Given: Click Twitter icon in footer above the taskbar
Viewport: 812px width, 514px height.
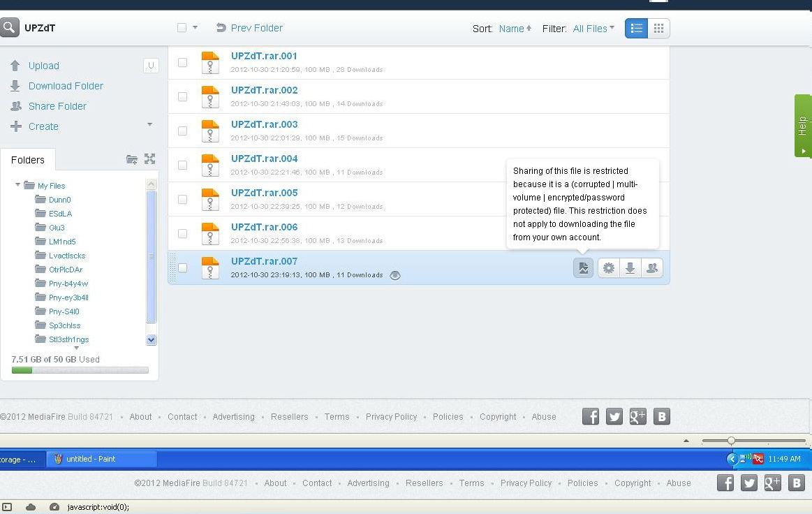Looking at the screenshot, I should (614, 416).
